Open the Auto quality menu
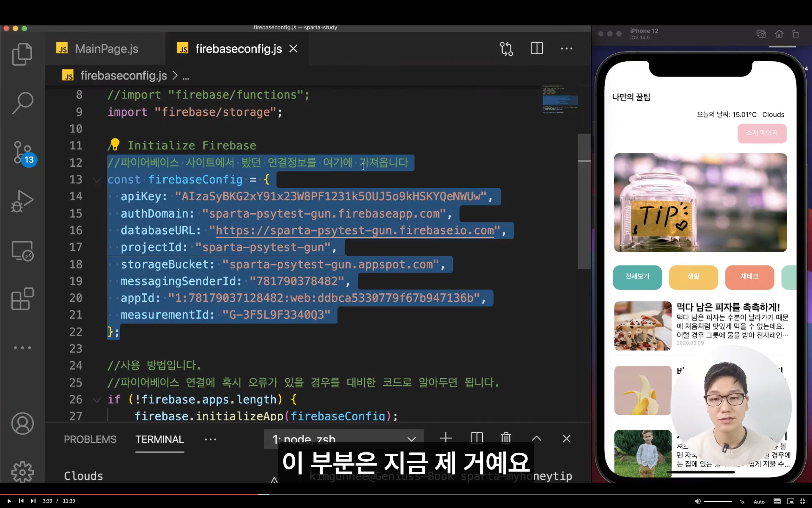 [x=759, y=502]
